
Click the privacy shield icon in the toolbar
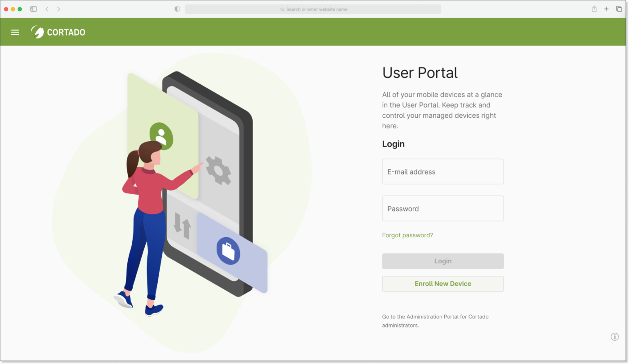(176, 9)
